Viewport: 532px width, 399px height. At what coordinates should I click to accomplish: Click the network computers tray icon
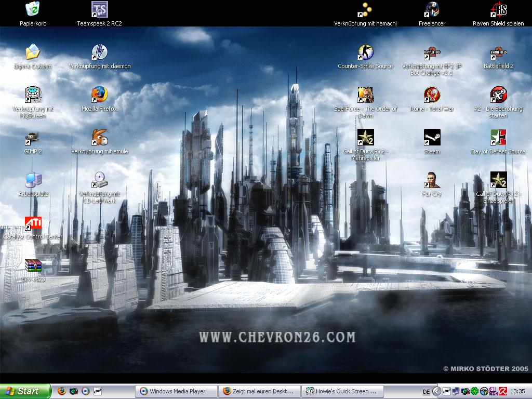[x=456, y=392]
